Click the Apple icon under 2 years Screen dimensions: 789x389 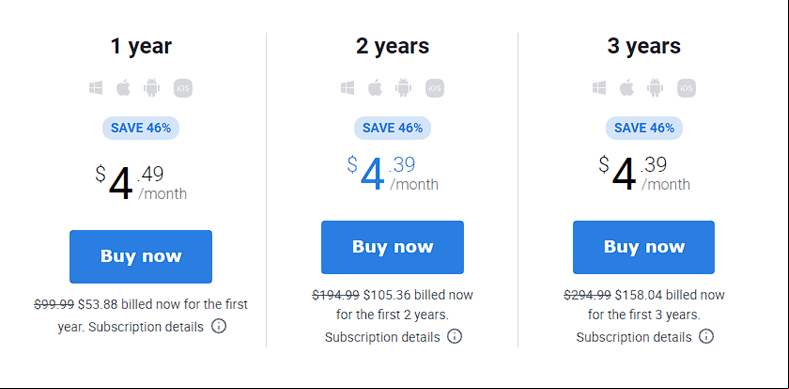coord(375,88)
